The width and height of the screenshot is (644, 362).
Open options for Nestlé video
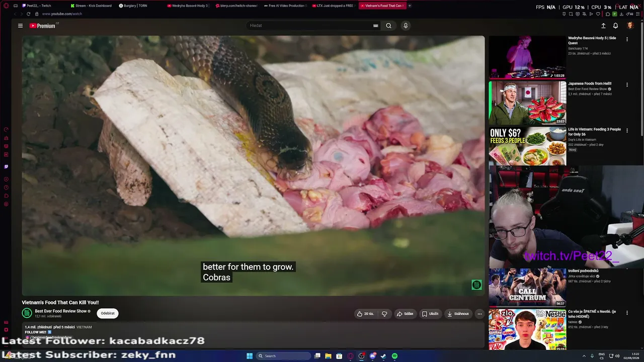[627, 313]
